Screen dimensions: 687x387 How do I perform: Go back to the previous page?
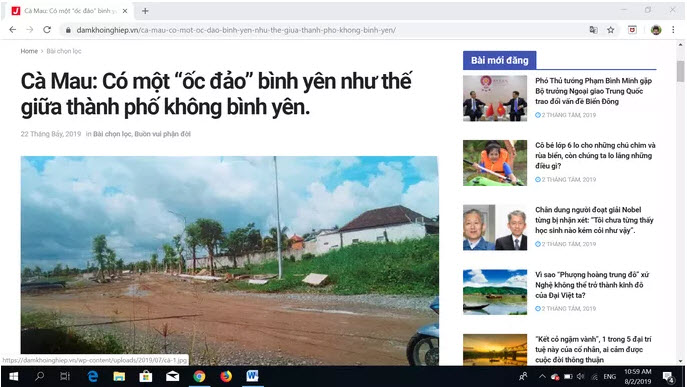(x=12, y=30)
